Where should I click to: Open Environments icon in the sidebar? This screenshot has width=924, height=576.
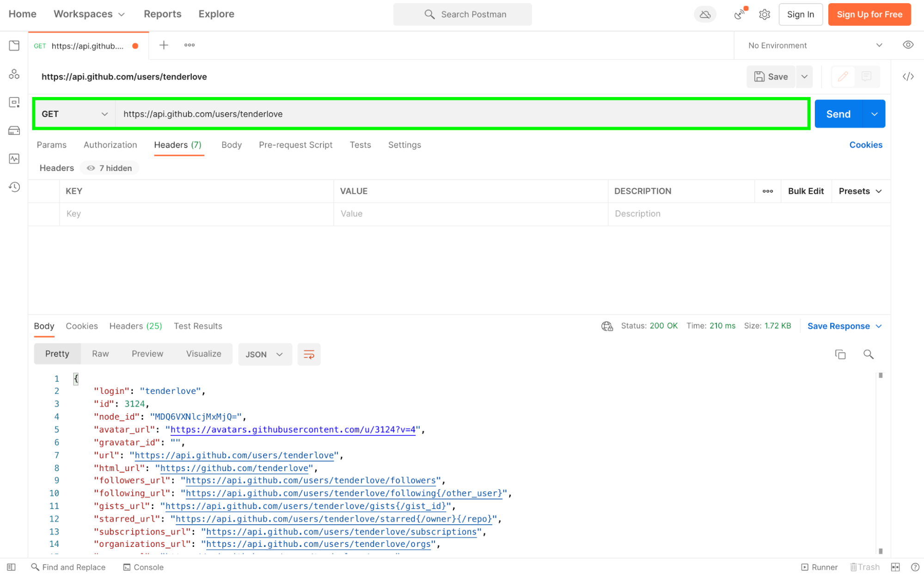point(14,102)
